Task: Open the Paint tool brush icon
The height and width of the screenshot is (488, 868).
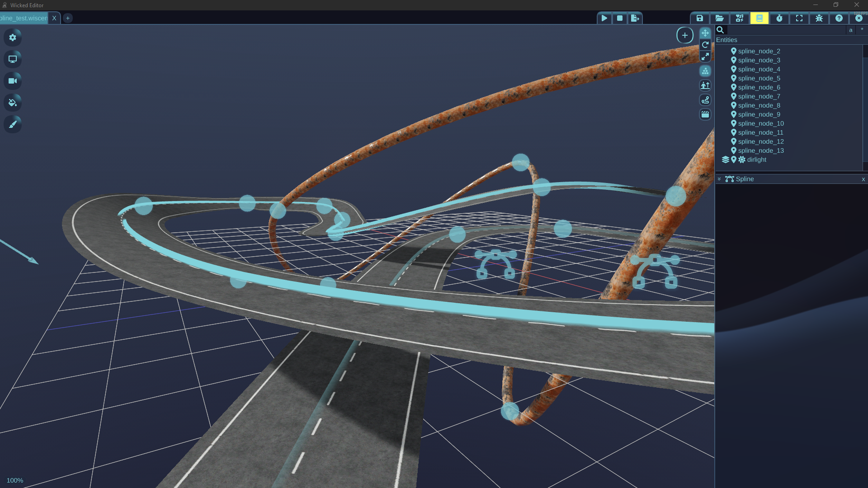Action: coord(13,124)
